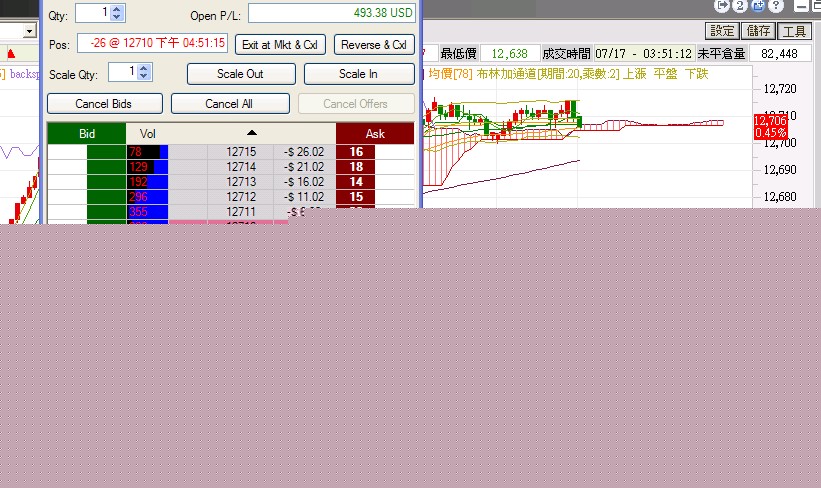This screenshot has height=488, width=821.
Task: Click the price cell 12712
Action: [x=241, y=197]
